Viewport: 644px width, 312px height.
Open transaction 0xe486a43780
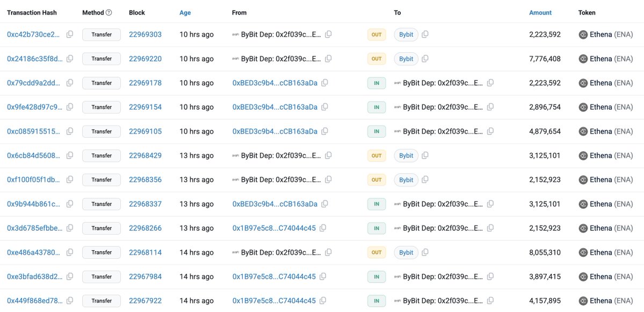[x=34, y=252]
